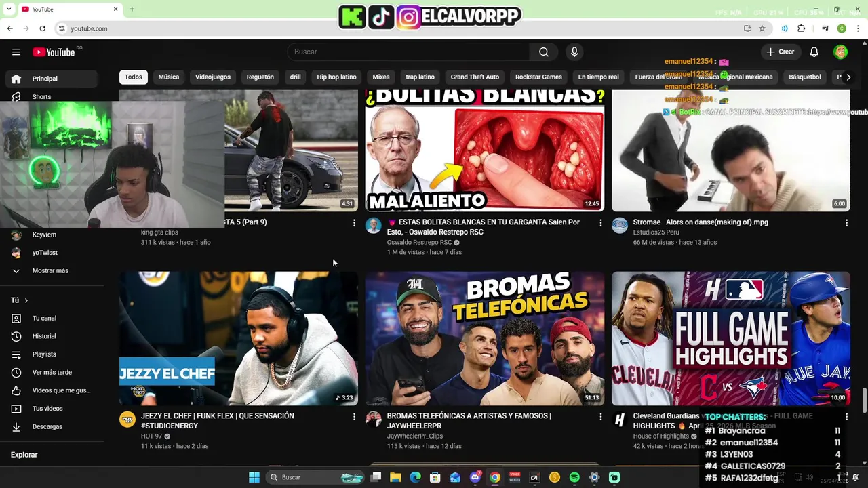This screenshot has height=488, width=868.
Task: Open the YouTube account avatar menu
Action: point(841,52)
